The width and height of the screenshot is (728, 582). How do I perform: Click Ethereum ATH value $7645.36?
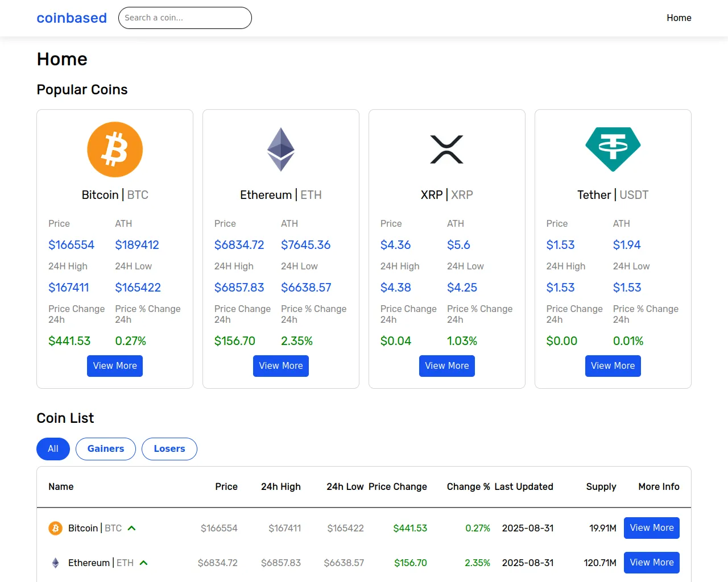tap(306, 245)
